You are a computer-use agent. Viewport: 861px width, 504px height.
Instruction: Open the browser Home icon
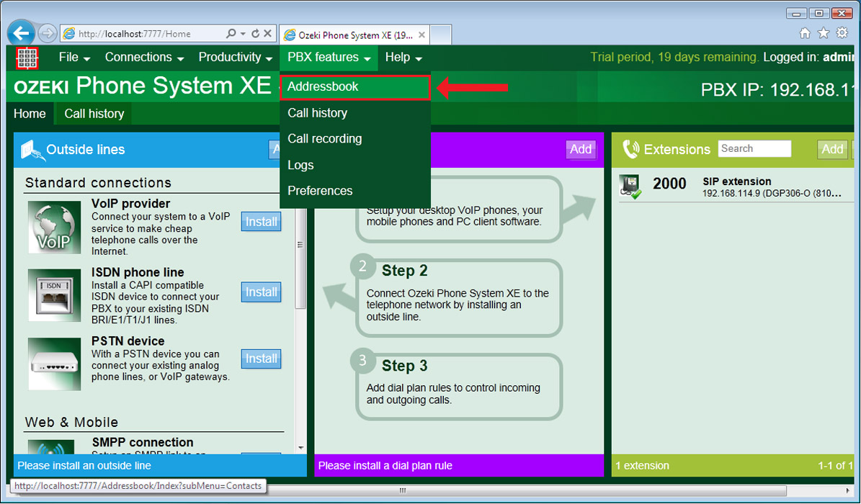pos(805,33)
